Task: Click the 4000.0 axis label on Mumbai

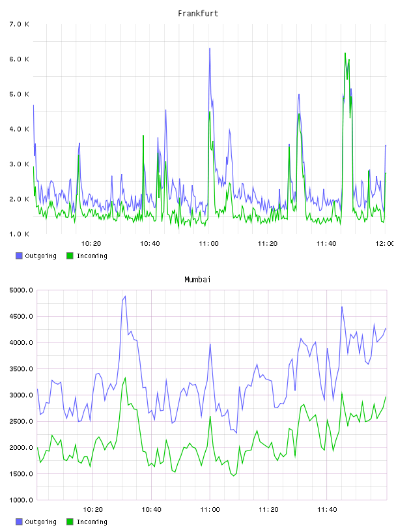Action: coord(21,343)
